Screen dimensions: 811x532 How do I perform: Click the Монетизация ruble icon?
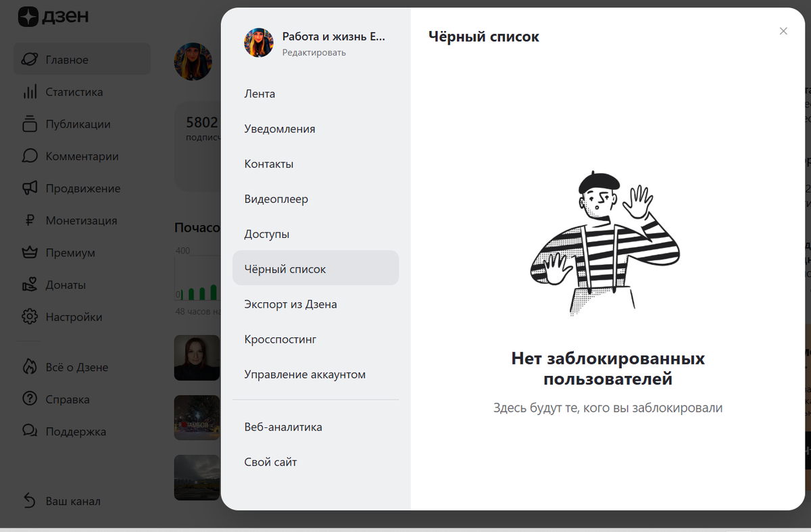[29, 220]
